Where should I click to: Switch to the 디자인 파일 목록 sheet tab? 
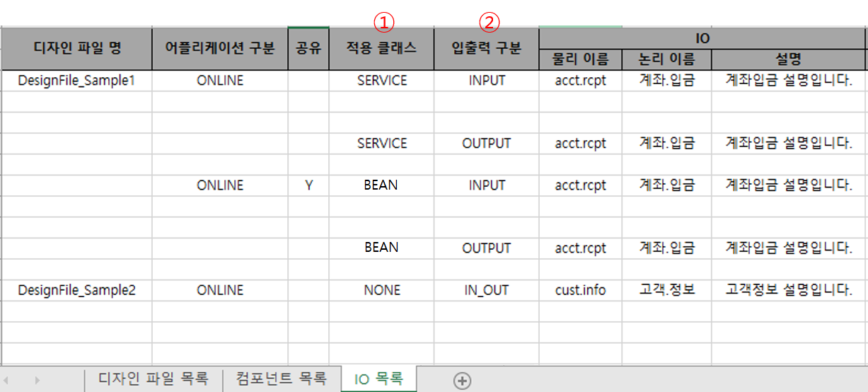(153, 379)
